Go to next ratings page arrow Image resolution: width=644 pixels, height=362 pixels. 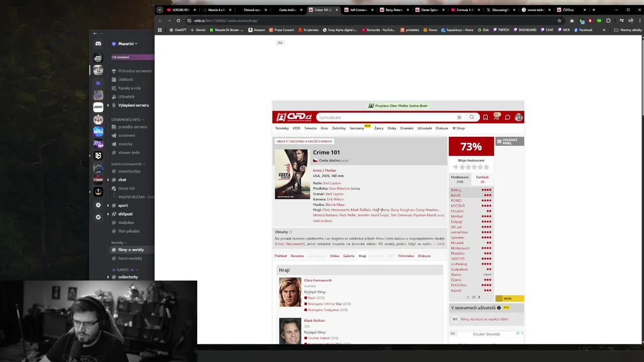478,297
